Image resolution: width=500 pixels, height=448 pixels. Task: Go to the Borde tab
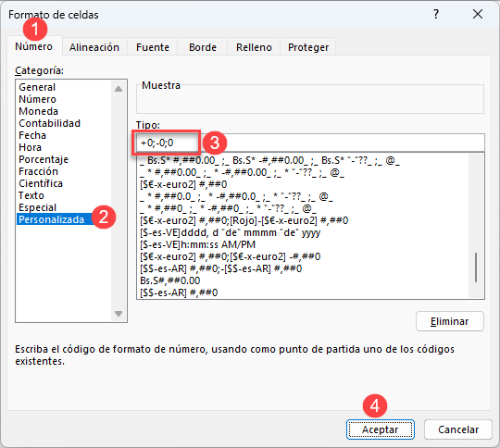(x=203, y=47)
